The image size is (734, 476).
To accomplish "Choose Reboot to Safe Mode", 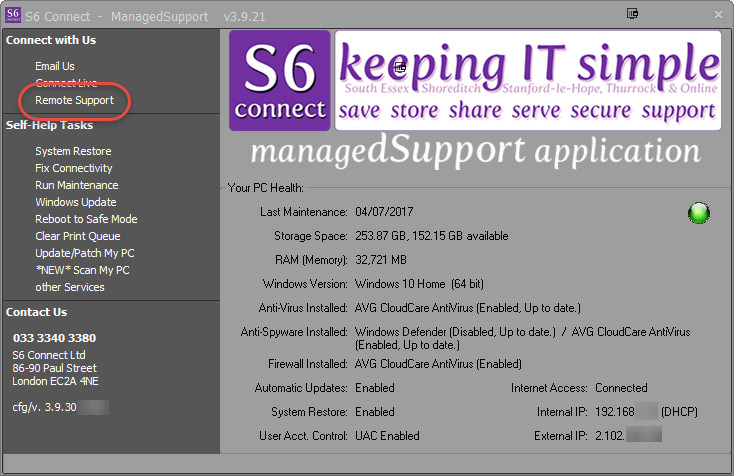I will pyautogui.click(x=86, y=219).
